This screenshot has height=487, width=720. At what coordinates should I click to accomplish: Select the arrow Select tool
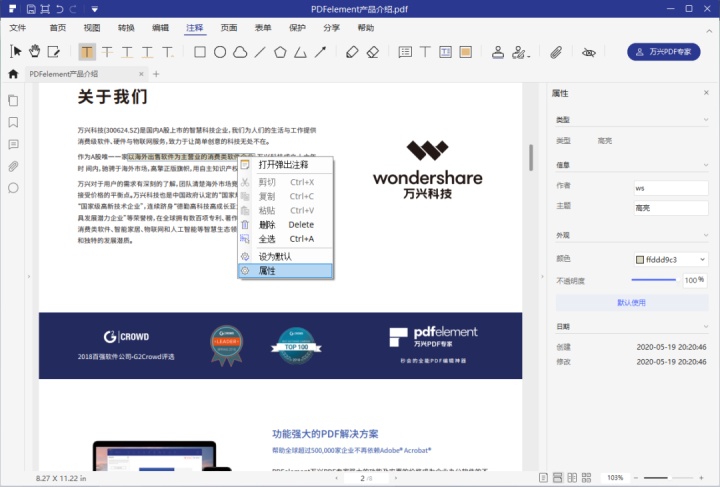tap(16, 52)
